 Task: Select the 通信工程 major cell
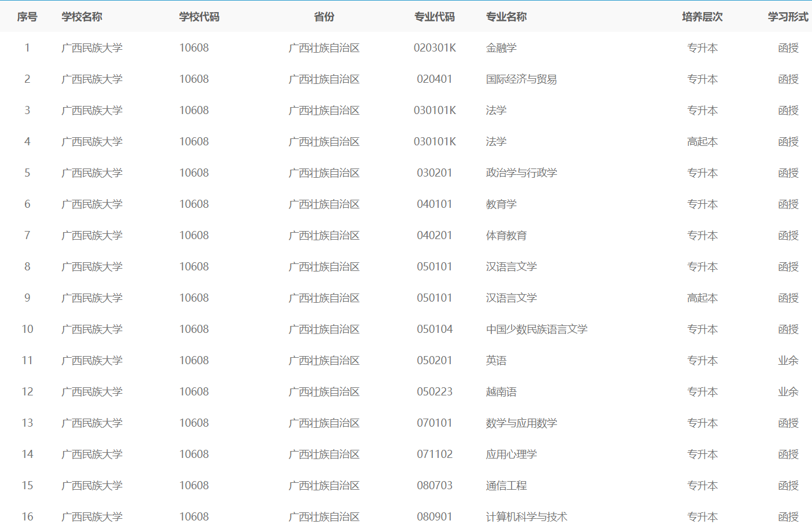coord(506,486)
